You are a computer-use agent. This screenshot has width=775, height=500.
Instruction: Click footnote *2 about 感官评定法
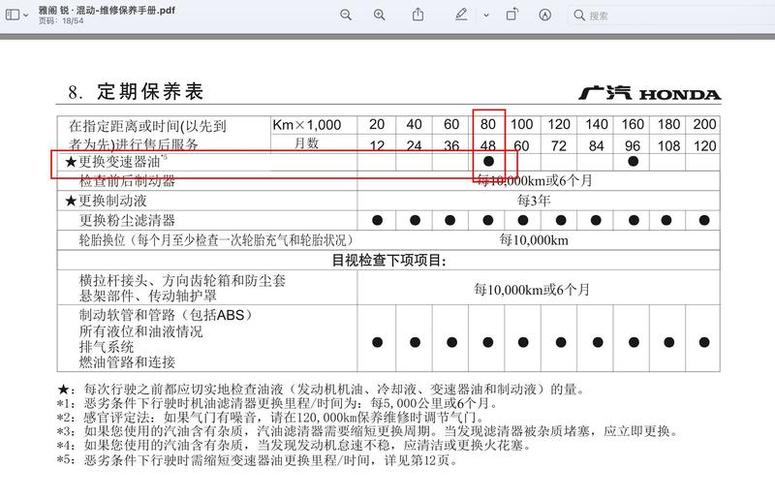tap(270, 417)
